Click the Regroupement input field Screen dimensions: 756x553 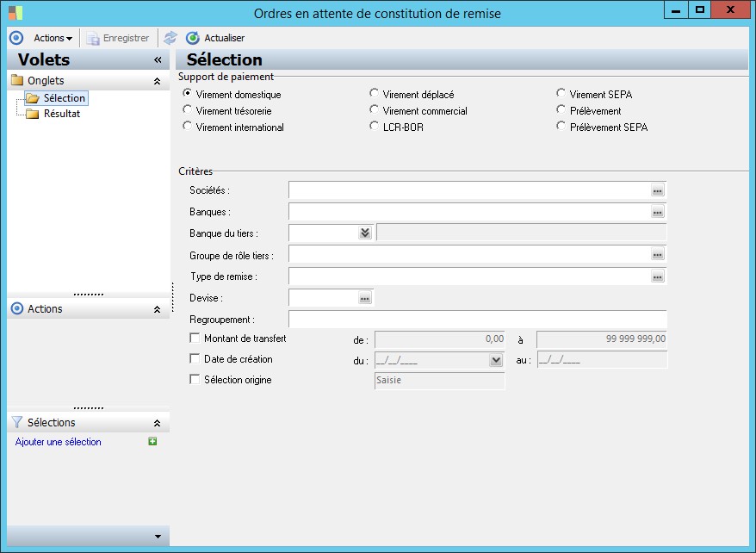(x=478, y=320)
